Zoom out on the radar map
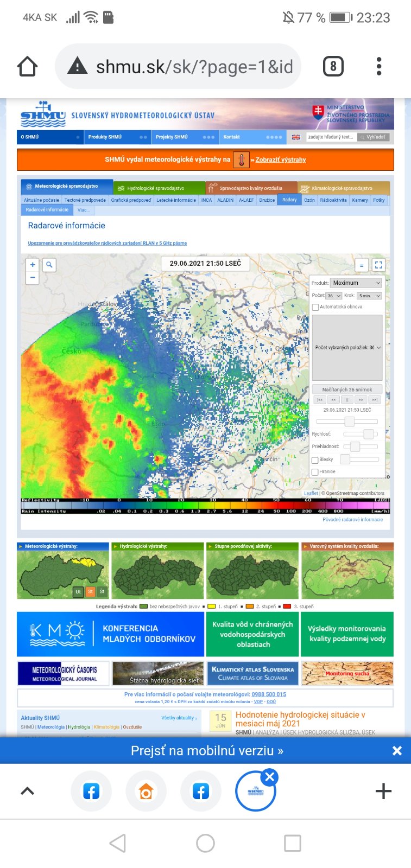This screenshot has height=868, width=411. (33, 277)
